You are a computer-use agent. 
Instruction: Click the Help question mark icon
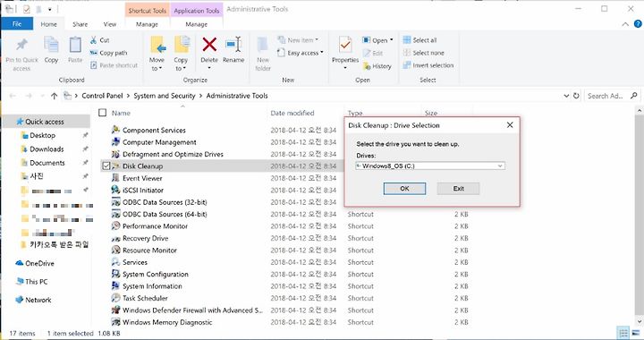coord(638,24)
